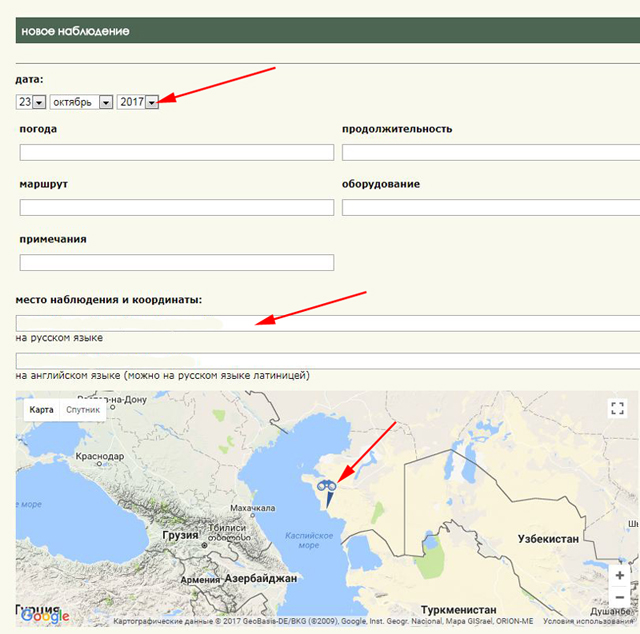Open the day dropdown showing 23

coord(31,102)
